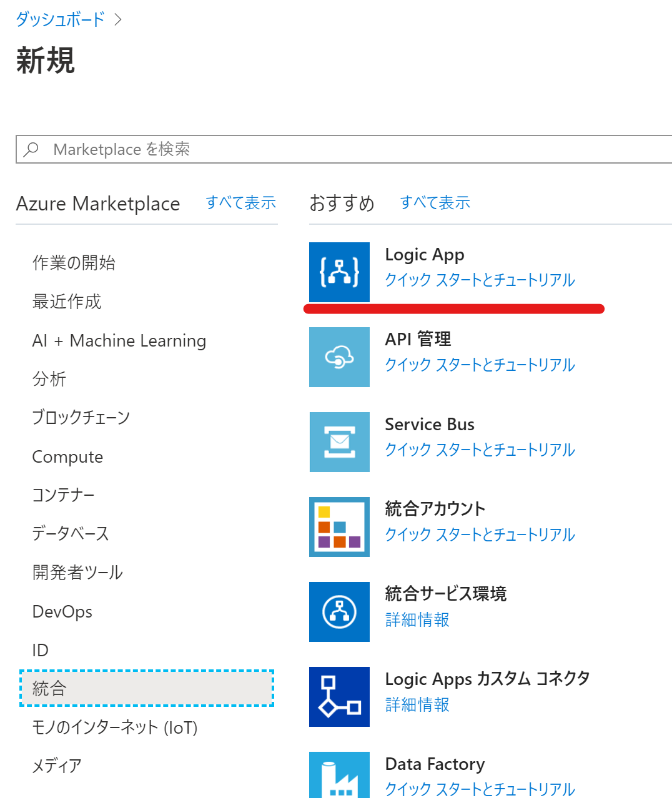The height and width of the screenshot is (798, 672).
Task: Click the Logic App title text
Action: coord(425,255)
